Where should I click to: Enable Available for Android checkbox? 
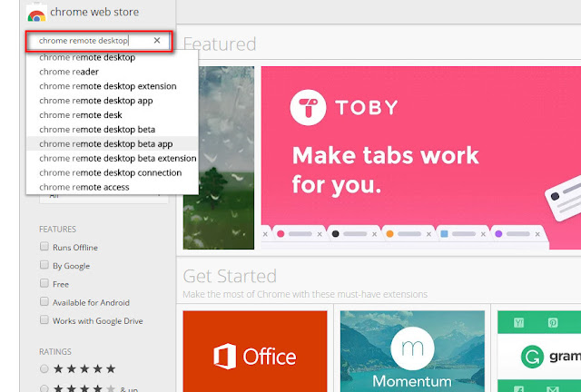44,301
